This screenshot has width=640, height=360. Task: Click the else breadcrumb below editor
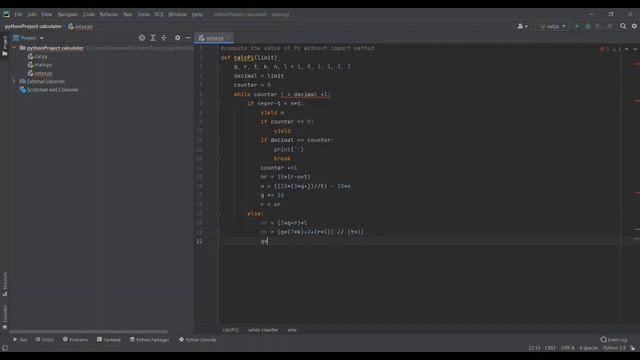(x=292, y=330)
